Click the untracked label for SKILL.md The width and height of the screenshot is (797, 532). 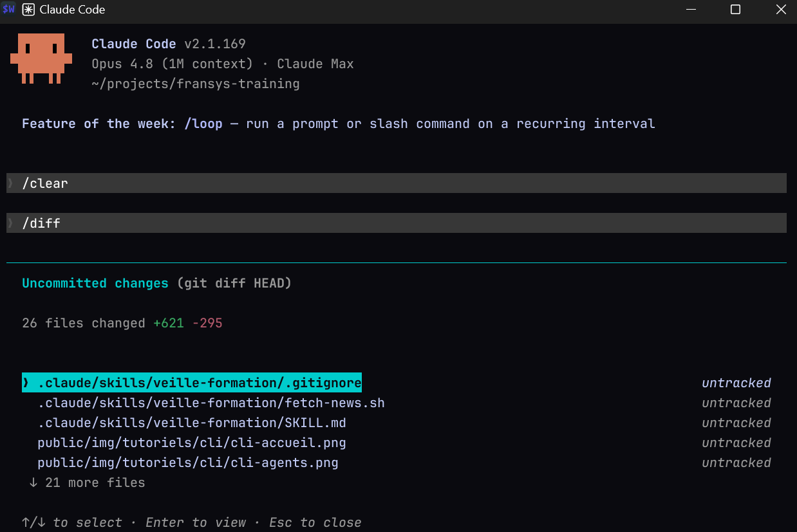click(736, 423)
